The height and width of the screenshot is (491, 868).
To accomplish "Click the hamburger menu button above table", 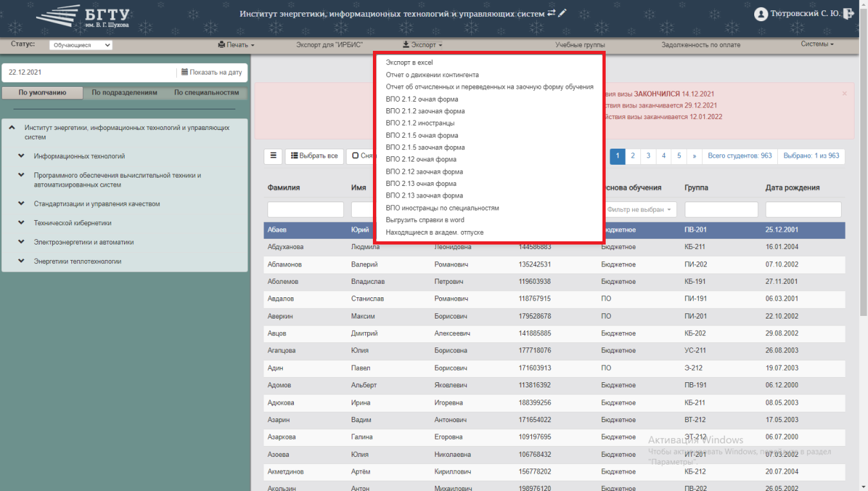I will tap(273, 156).
